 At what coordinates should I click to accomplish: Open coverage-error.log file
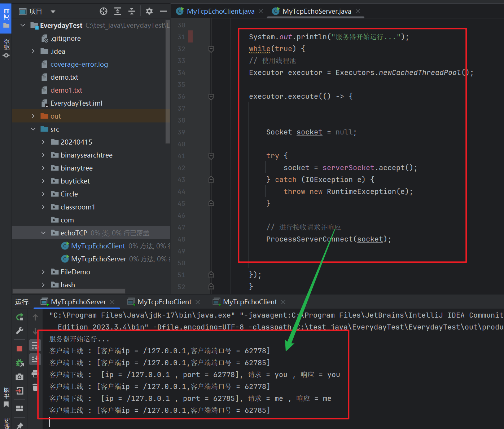(x=79, y=64)
